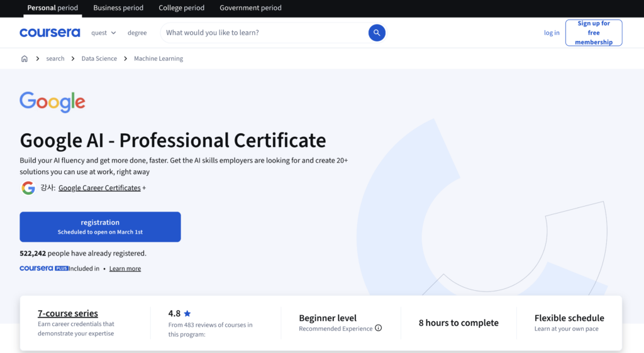The image size is (644, 353).
Task: Click the 'Beginner level' text
Action: (x=328, y=318)
